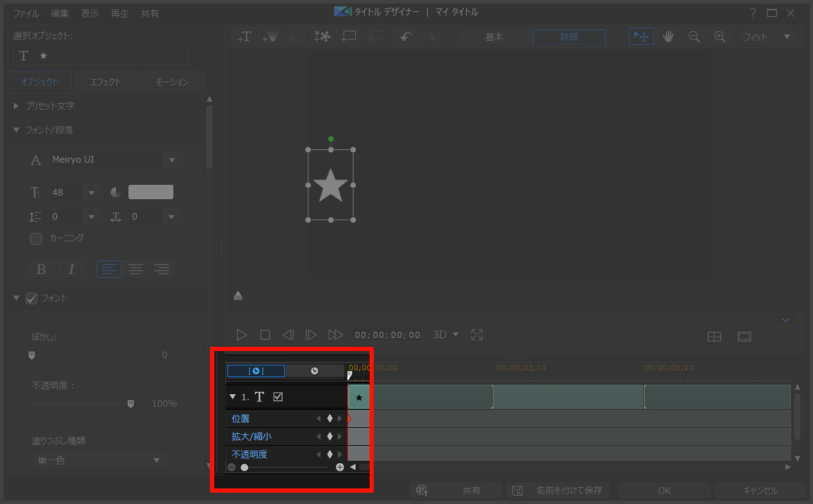Click the 不透明度 slider handle in panel
This screenshot has height=504, width=813.
pos(131,404)
